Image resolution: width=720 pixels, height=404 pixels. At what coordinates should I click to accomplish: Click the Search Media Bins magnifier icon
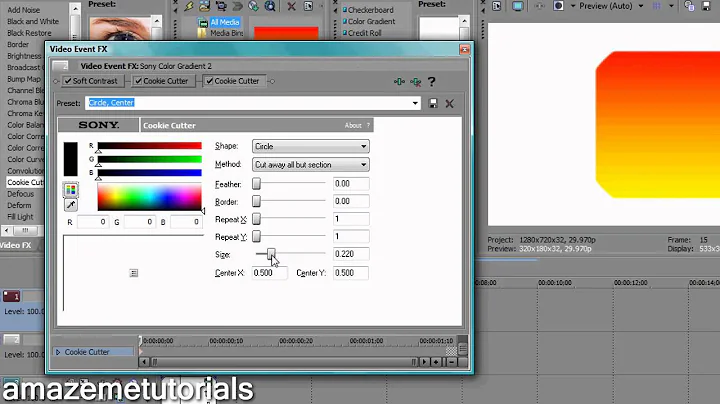coord(270,6)
